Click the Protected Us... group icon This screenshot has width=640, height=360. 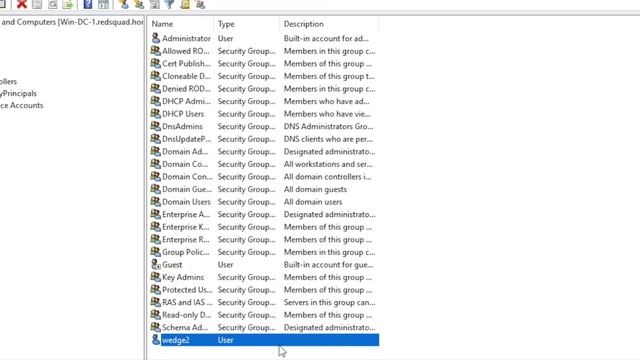coord(156,290)
